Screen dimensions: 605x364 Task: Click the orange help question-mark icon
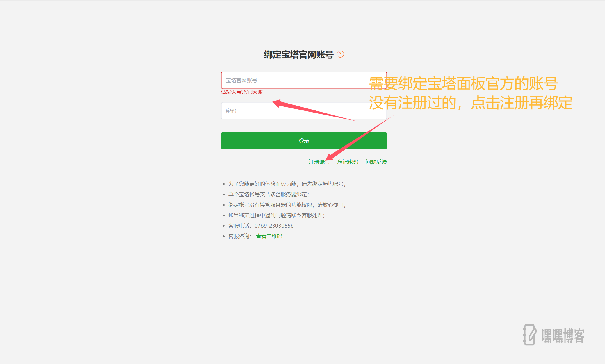point(340,54)
